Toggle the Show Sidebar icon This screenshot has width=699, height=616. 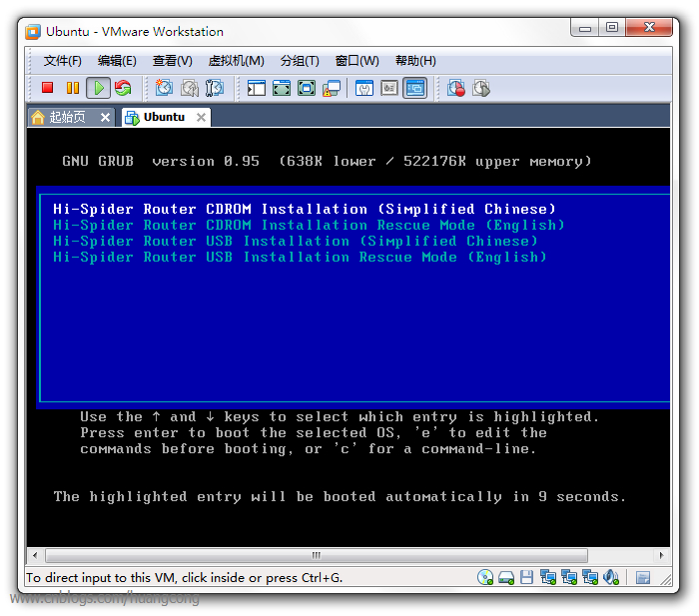click(257, 88)
